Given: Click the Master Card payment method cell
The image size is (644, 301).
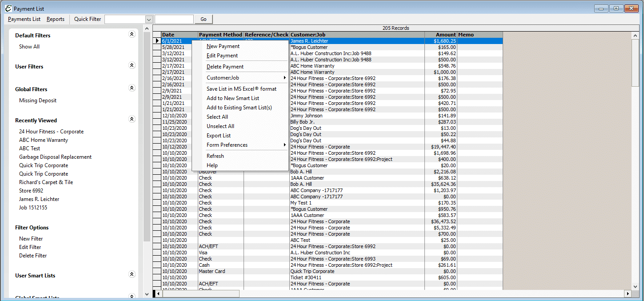Looking at the screenshot, I should (221, 271).
